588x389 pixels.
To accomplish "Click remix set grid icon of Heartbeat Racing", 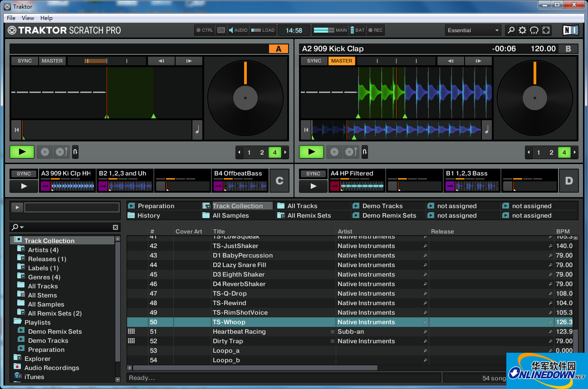I will (x=132, y=331).
